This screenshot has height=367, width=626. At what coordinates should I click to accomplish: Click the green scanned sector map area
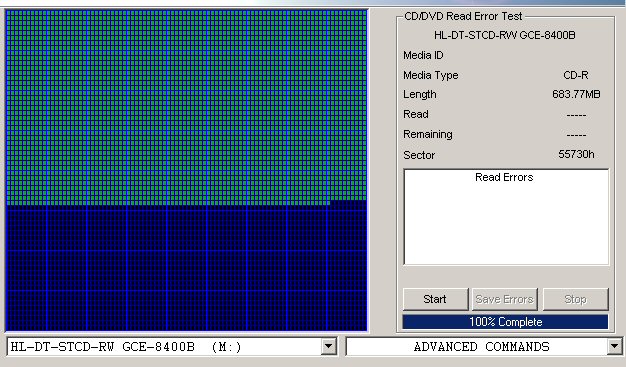pyautogui.click(x=186, y=106)
